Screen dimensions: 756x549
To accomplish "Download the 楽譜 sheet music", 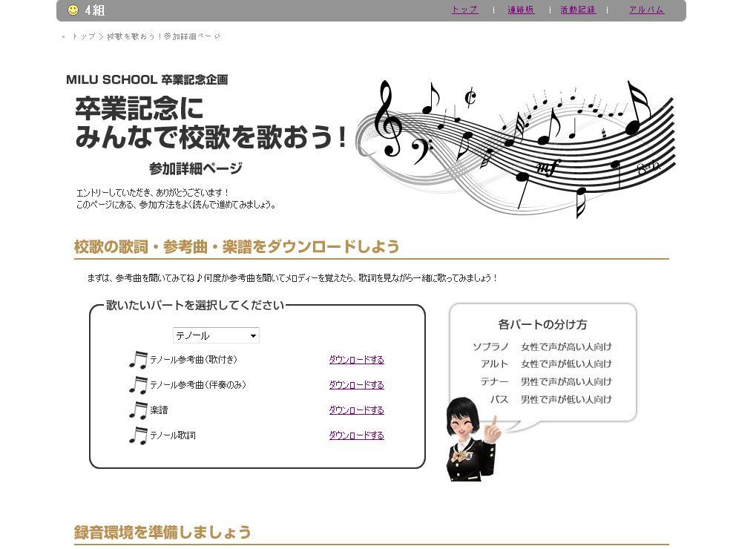I will (356, 410).
